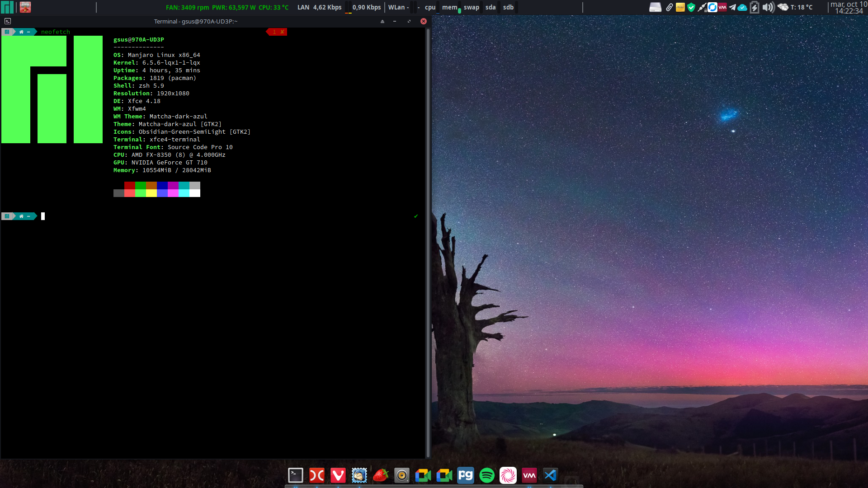Click the FAN rpm sensor readout in the panel
The height and width of the screenshot is (488, 868).
[x=187, y=7]
